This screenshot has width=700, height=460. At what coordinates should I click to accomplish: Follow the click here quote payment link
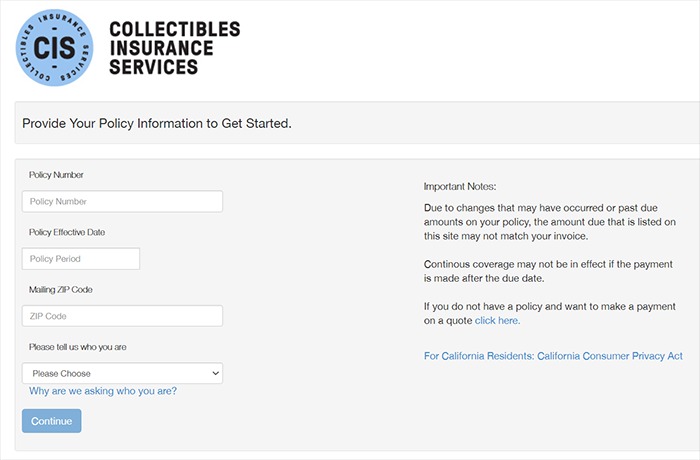pos(497,320)
